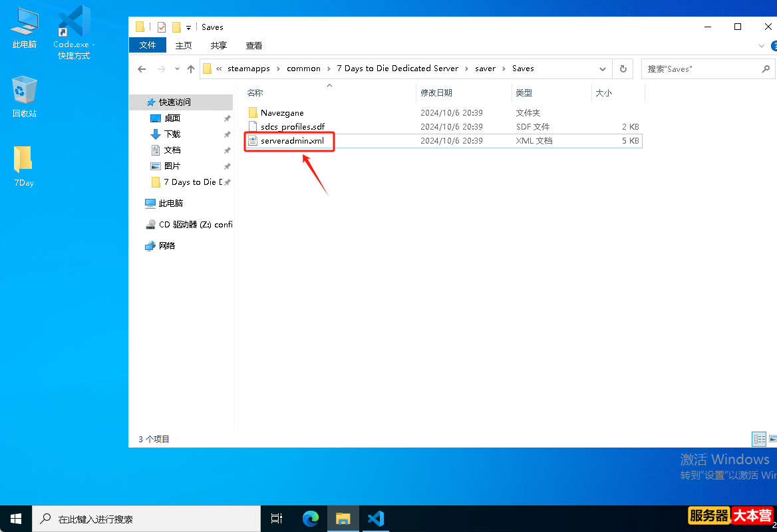Click the Up one level arrow

tap(191, 69)
